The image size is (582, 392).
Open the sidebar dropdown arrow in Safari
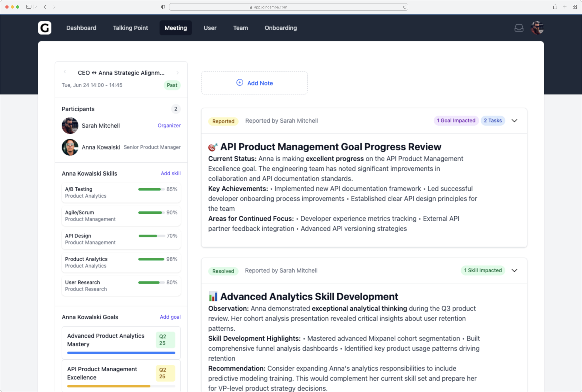point(36,7)
